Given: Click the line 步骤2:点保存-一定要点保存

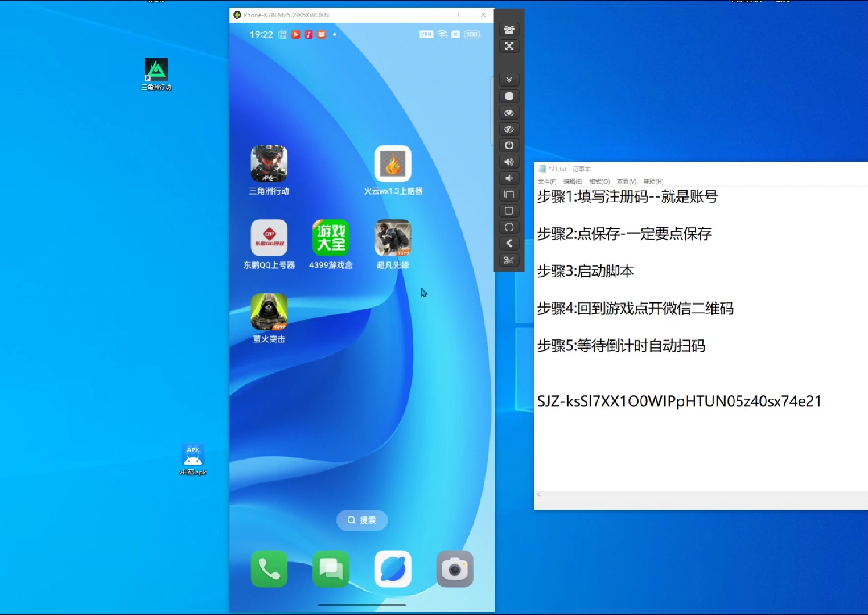Looking at the screenshot, I should click(624, 234).
